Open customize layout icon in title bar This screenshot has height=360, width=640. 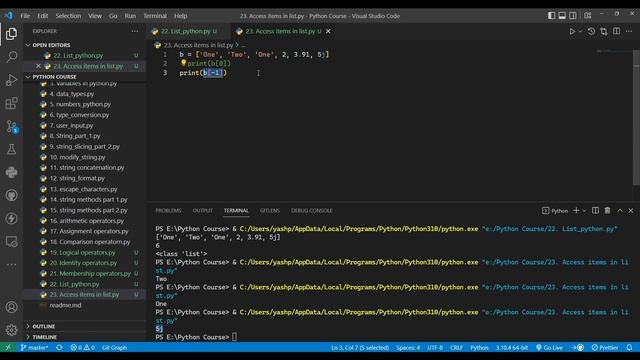pos(587,16)
